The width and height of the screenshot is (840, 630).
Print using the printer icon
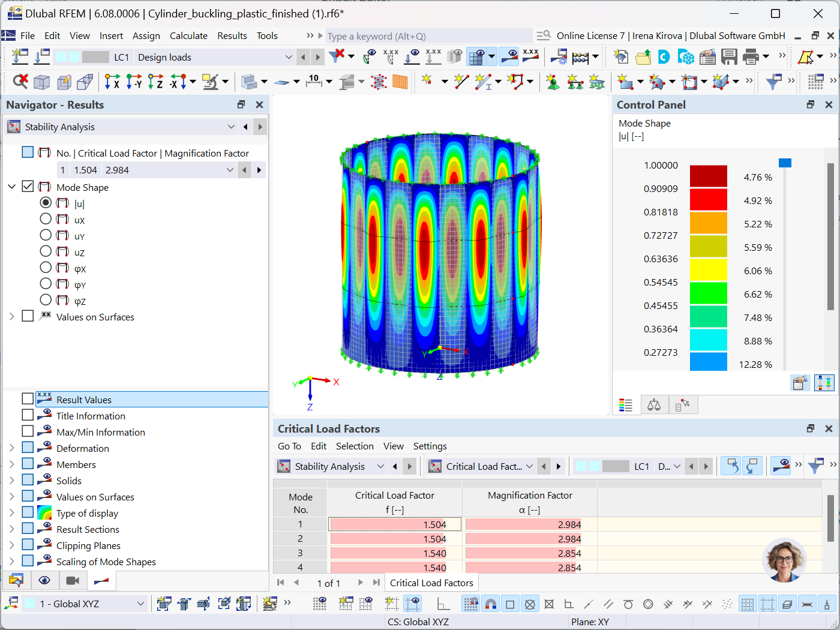[749, 56]
